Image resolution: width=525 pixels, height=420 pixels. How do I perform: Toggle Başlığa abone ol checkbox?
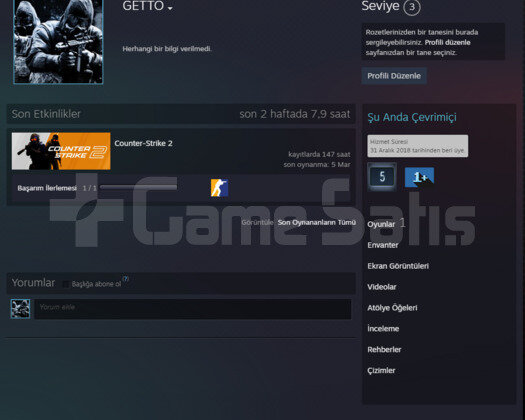pos(66,284)
